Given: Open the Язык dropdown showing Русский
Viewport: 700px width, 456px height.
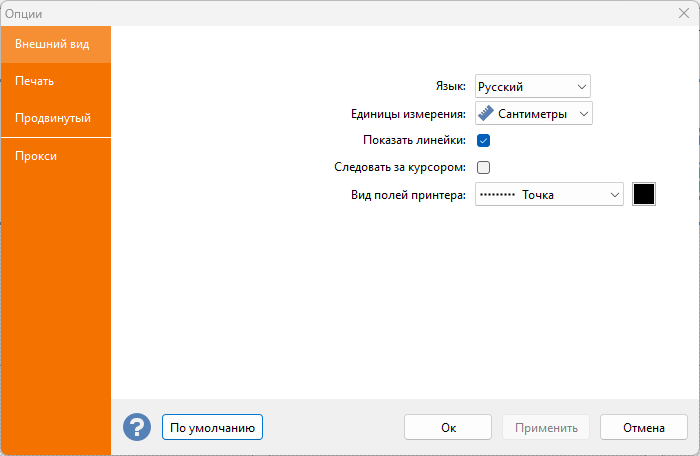Looking at the screenshot, I should pos(532,87).
